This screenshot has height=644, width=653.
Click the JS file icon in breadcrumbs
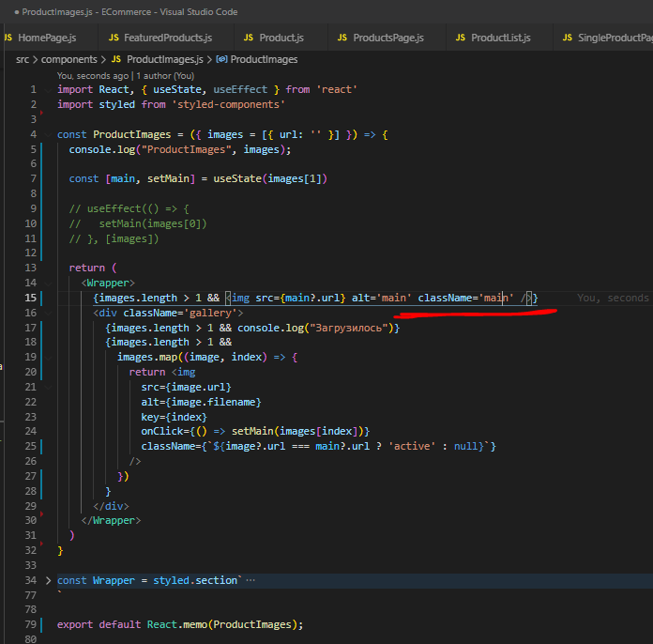[x=114, y=59]
